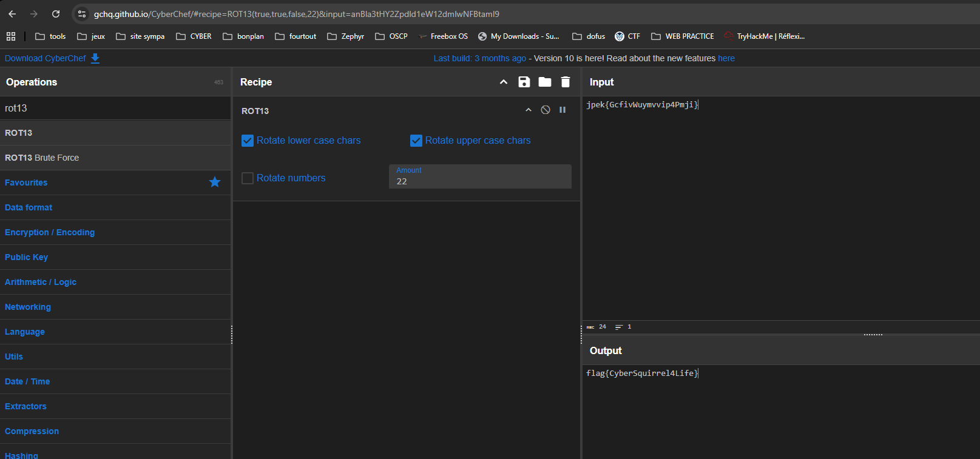Go back with the browser back arrow

tap(12, 14)
